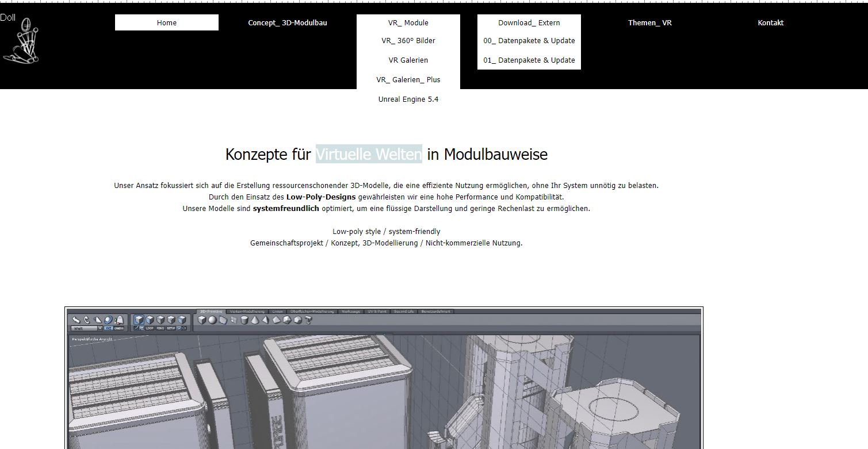
Task: Choose 00_ Datenpakete & Update
Action: [x=529, y=41]
